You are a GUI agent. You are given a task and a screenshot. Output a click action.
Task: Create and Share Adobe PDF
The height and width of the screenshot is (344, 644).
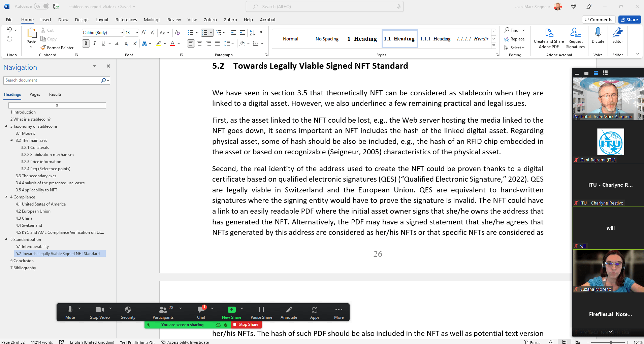coord(548,37)
